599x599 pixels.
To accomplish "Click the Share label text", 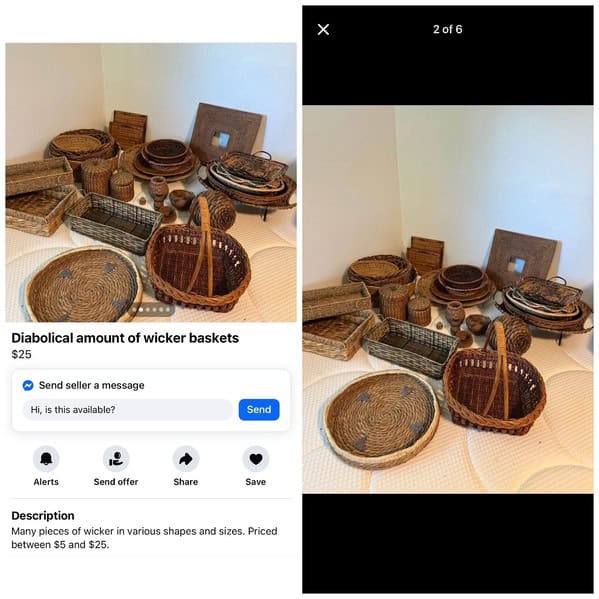I will point(186,482).
